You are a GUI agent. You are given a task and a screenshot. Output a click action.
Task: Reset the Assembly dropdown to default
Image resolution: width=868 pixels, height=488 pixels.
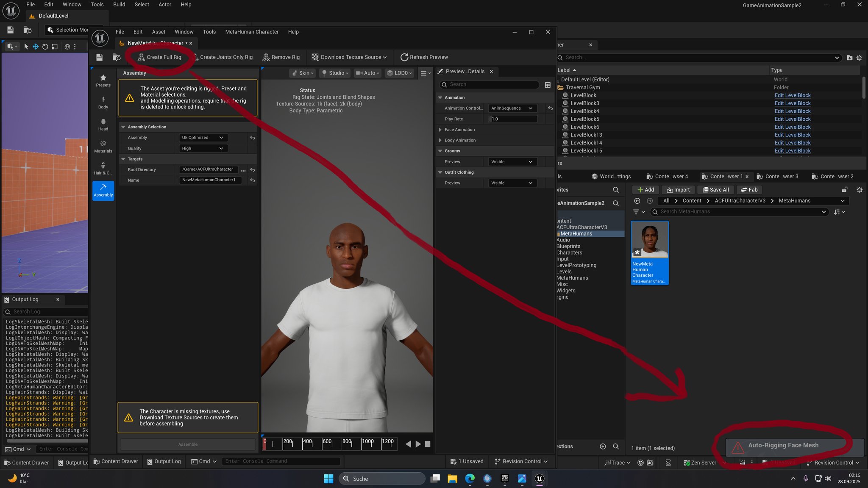(252, 138)
